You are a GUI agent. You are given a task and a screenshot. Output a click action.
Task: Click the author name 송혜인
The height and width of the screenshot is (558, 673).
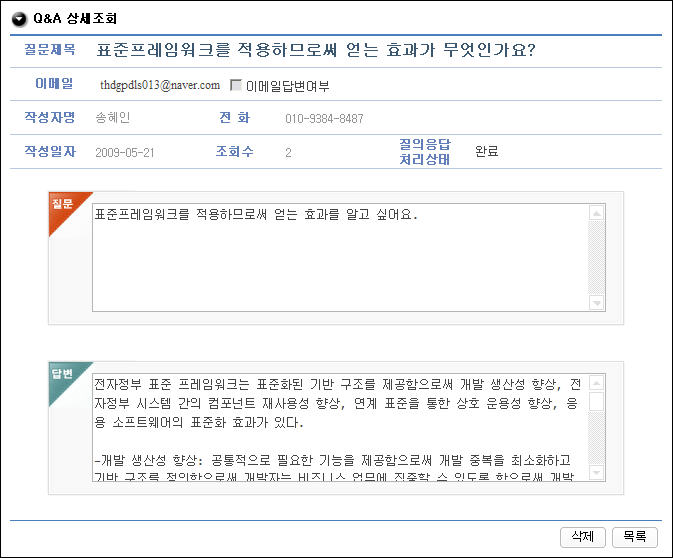pos(113,119)
